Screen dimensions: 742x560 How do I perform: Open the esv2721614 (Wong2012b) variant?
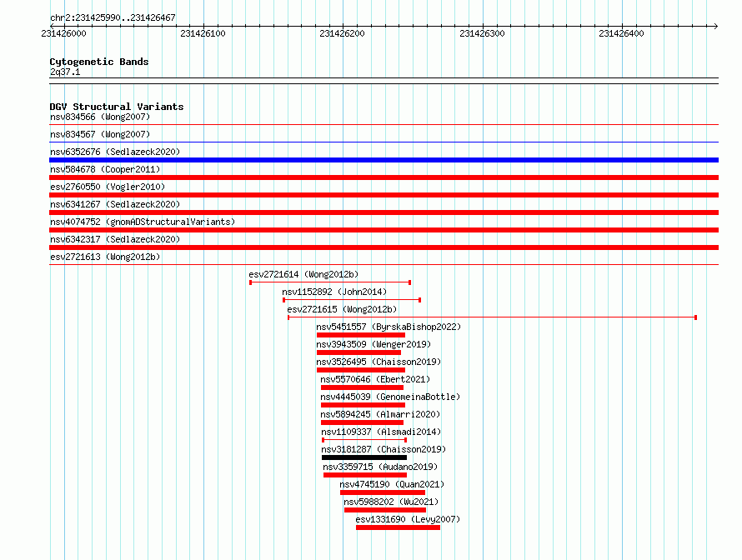click(330, 282)
